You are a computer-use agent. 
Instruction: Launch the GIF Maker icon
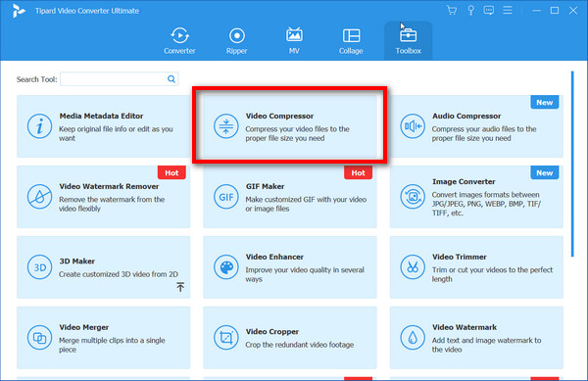point(226,197)
